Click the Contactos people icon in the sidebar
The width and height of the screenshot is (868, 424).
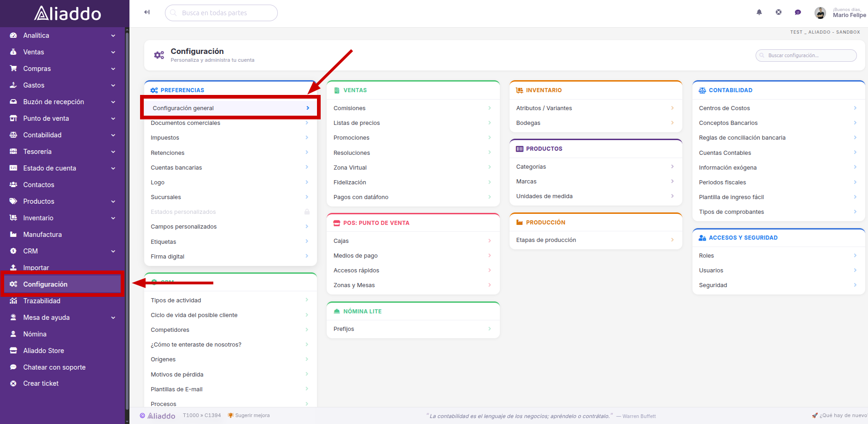(x=13, y=185)
